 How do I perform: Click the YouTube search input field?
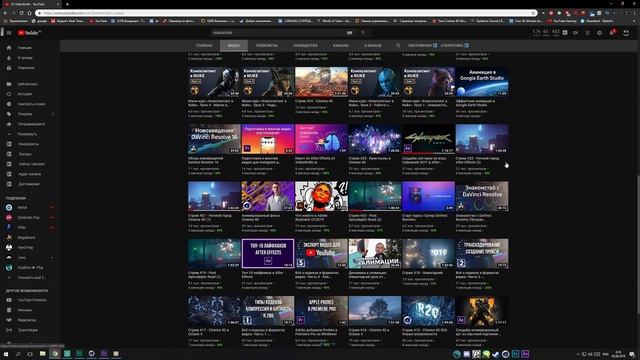(x=279, y=33)
